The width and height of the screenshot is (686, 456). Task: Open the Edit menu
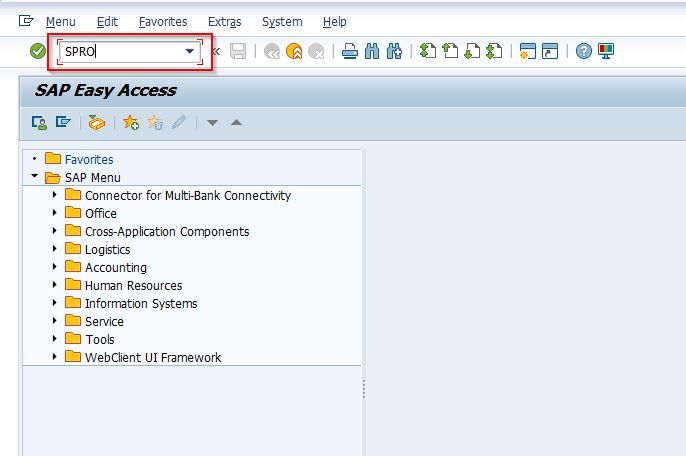coord(107,21)
